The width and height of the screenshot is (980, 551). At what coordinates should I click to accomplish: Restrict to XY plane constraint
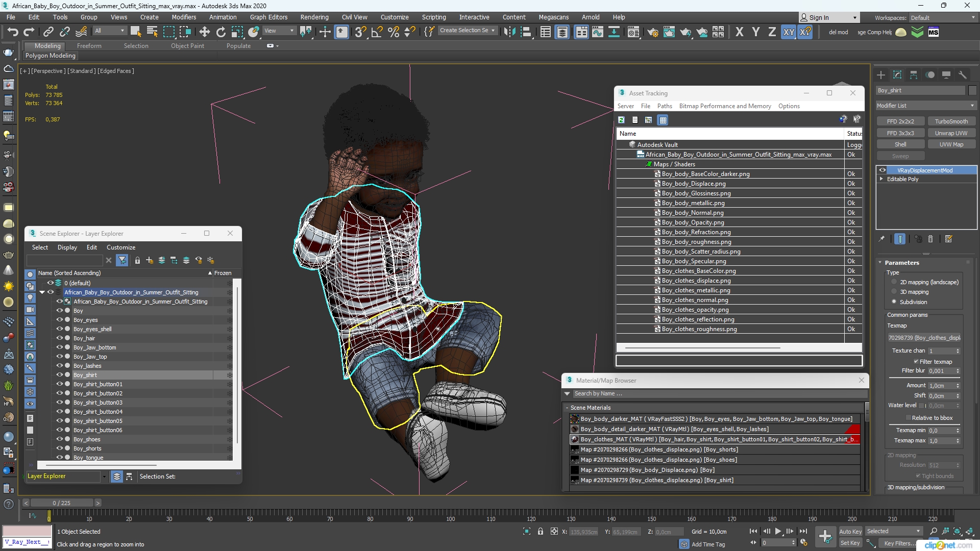[x=789, y=32]
